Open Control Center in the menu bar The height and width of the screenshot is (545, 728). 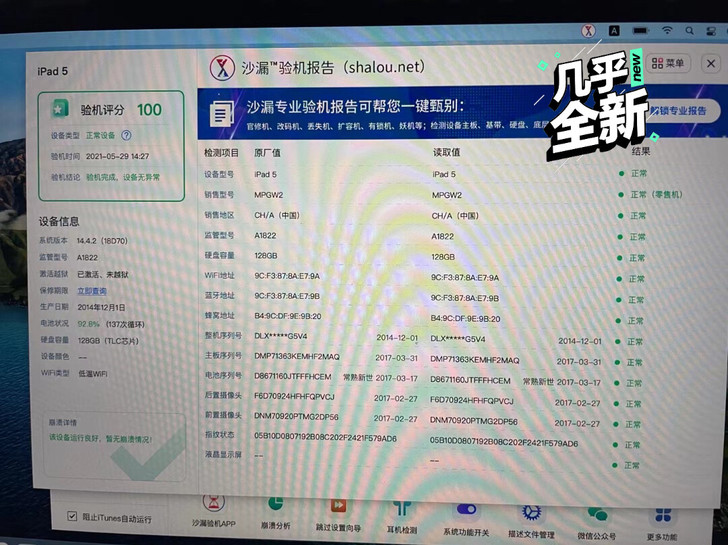tap(711, 31)
